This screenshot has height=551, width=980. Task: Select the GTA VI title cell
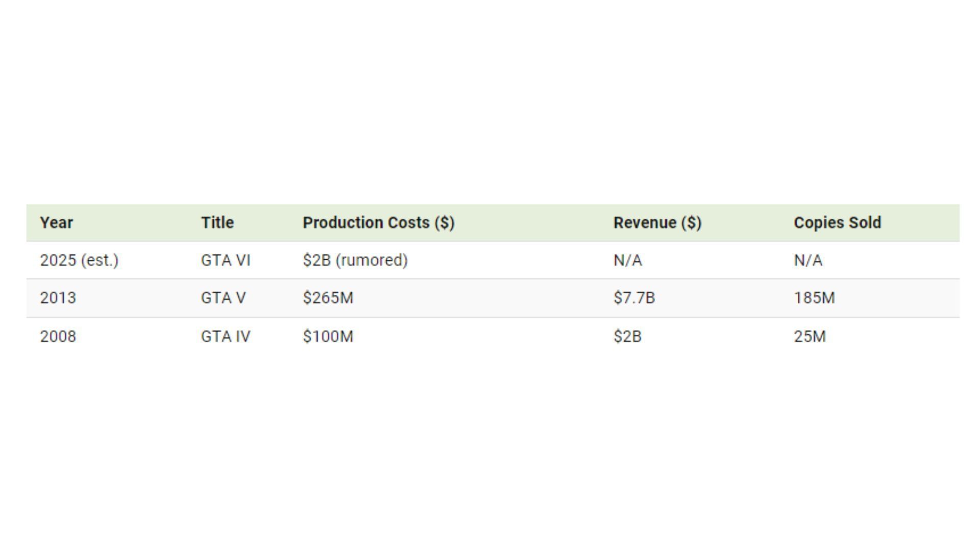coord(226,261)
